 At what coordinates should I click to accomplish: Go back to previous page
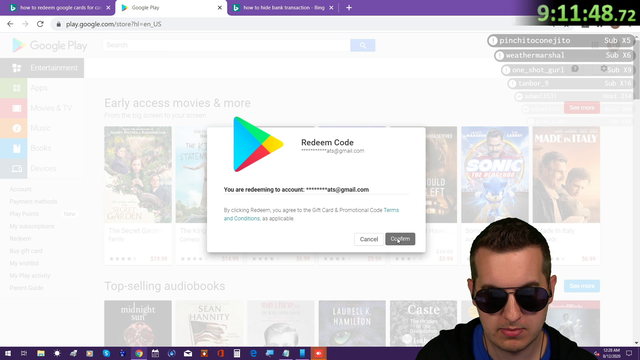click(10, 24)
